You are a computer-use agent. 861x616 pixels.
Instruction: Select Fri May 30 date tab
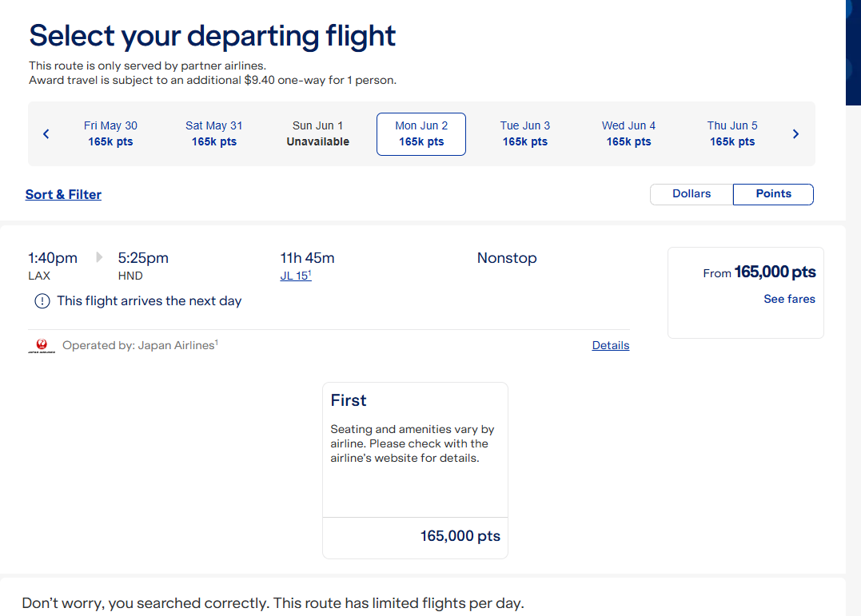(x=110, y=133)
